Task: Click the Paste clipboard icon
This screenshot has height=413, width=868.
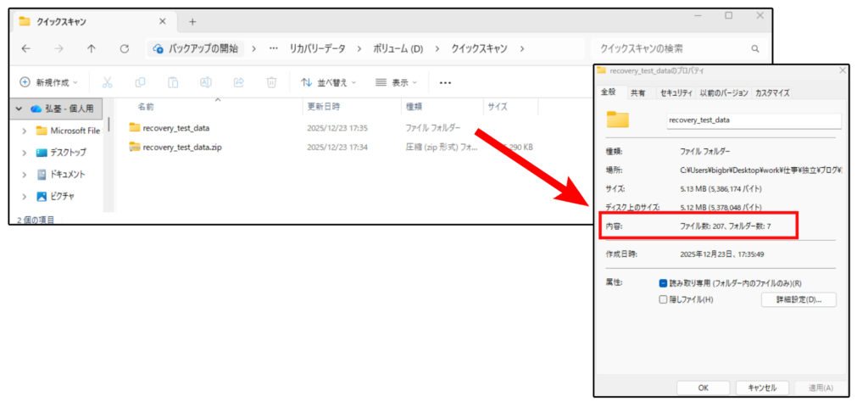Action: tap(173, 82)
